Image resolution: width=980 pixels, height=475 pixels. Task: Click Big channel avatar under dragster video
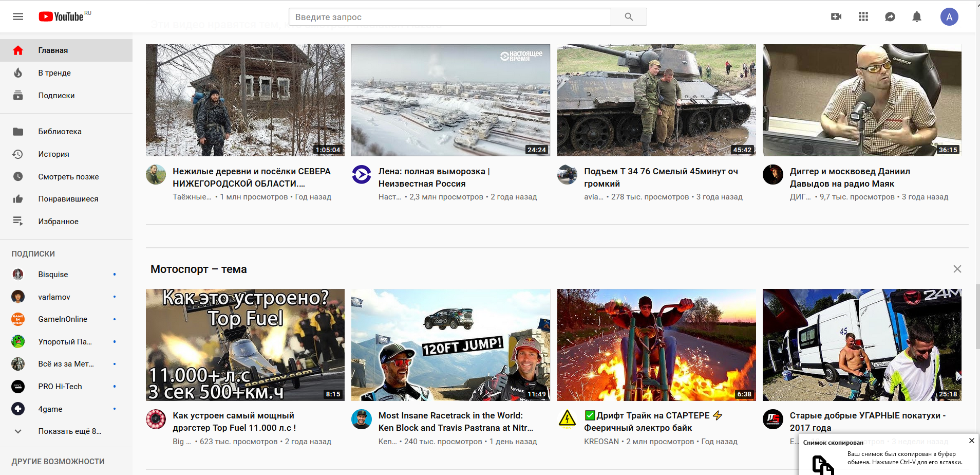coord(156,419)
